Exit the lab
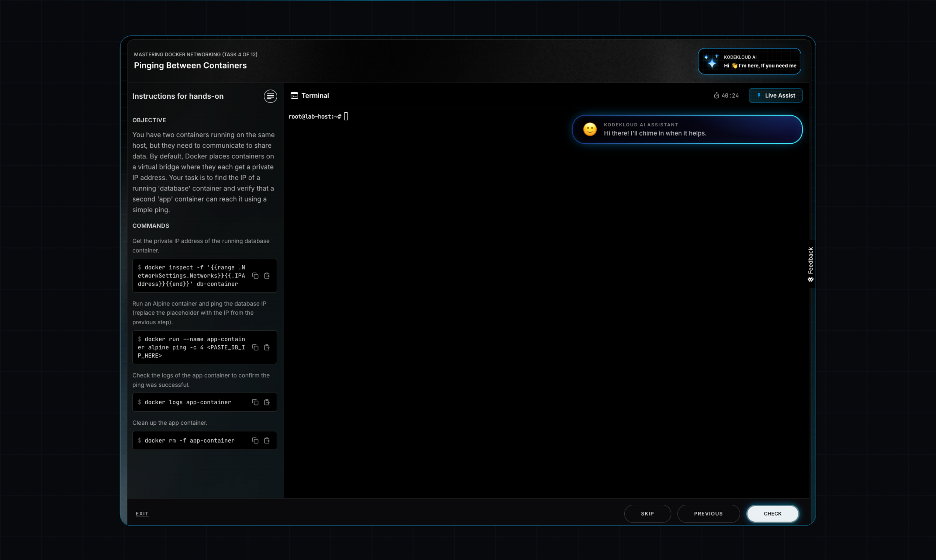The height and width of the screenshot is (560, 936). point(142,514)
